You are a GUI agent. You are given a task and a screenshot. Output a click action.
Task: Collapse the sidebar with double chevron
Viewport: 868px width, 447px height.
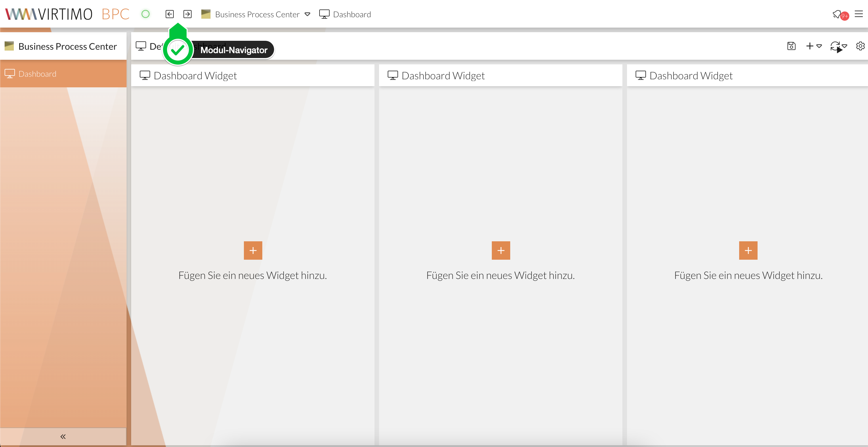[63, 437]
